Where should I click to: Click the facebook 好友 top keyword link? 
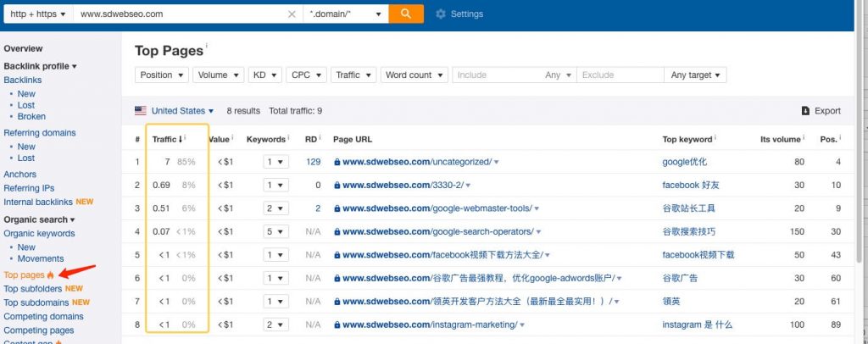click(691, 186)
